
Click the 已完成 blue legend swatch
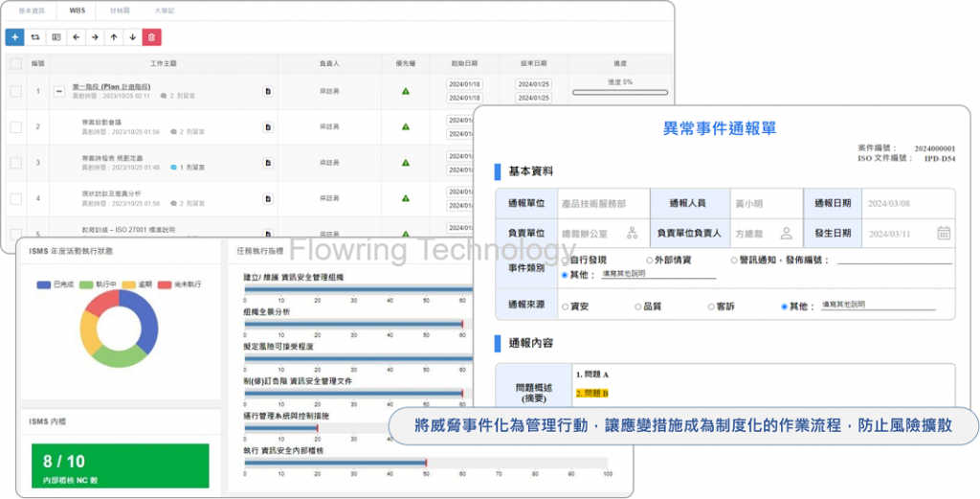point(43,285)
